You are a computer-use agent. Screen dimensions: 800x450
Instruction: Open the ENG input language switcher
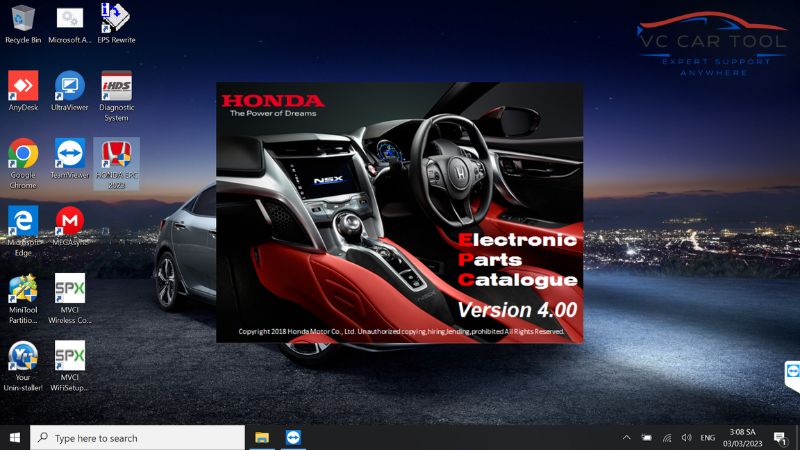pos(707,438)
